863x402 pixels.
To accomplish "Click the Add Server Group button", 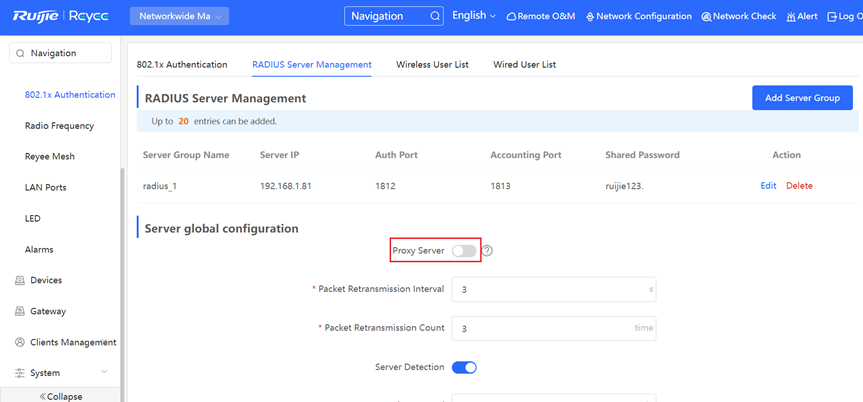I will pyautogui.click(x=802, y=97).
